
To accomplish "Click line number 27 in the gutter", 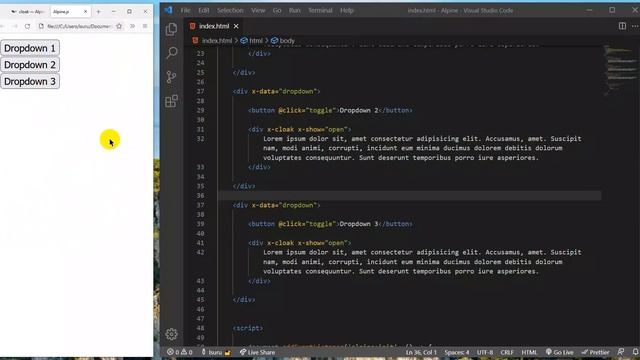I will [200, 91].
